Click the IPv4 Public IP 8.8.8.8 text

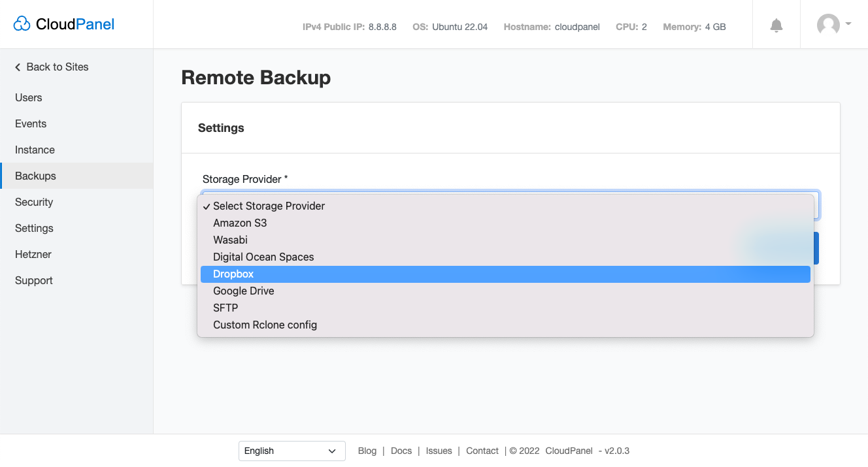coord(350,27)
